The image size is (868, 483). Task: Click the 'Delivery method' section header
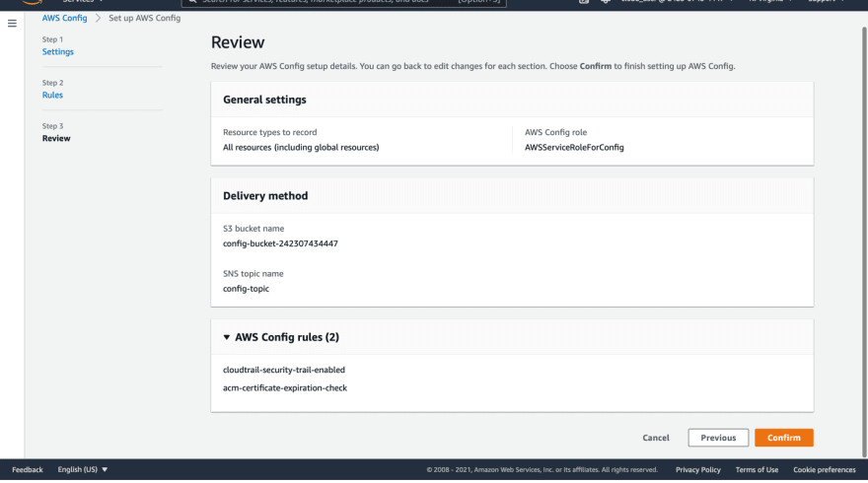(x=265, y=196)
